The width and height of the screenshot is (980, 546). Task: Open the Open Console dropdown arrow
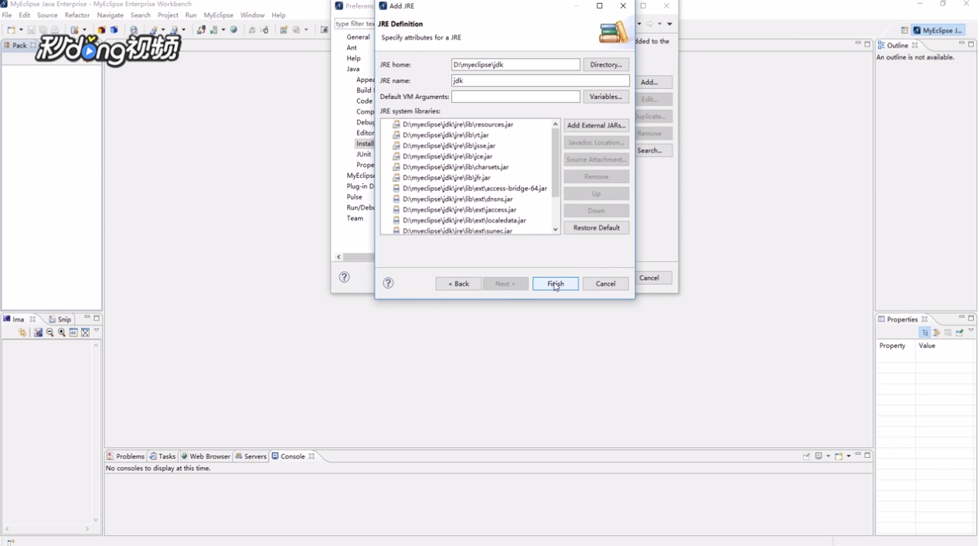[849, 456]
